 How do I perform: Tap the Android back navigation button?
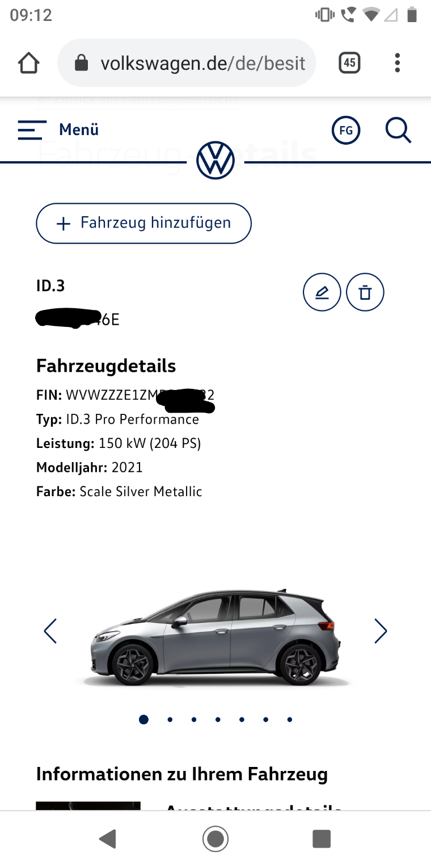pos(108,838)
